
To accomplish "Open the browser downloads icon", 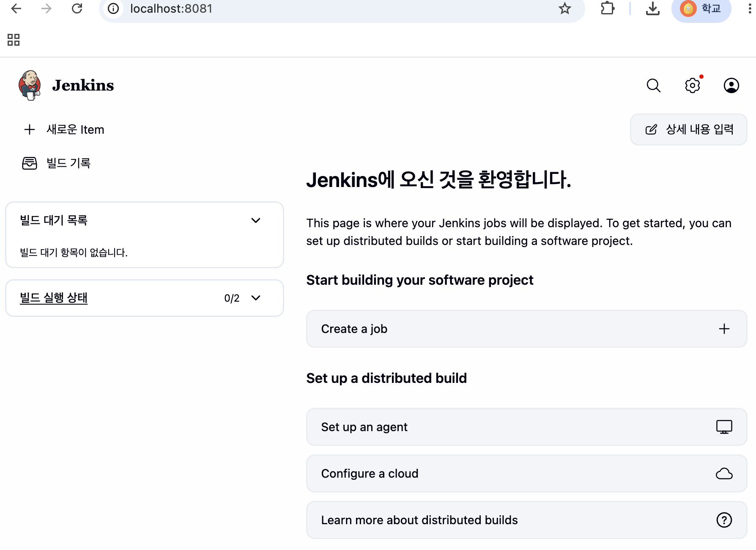I will click(652, 8).
